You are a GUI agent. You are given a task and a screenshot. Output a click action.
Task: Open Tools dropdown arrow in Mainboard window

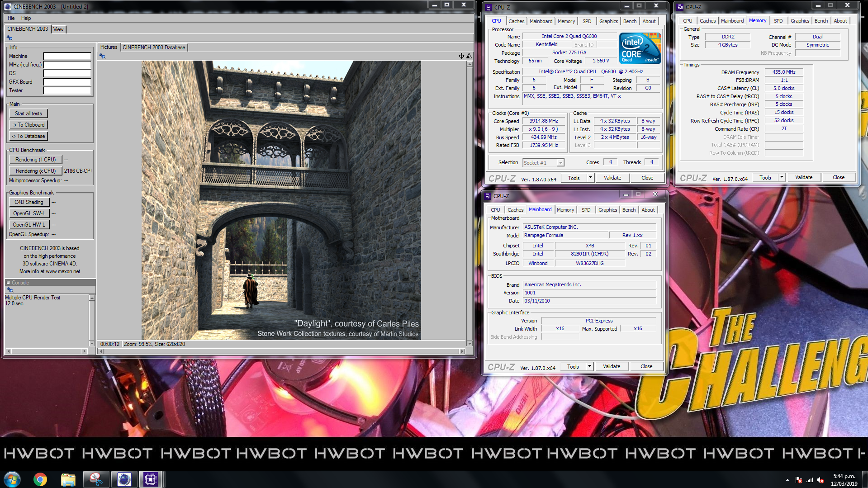click(589, 366)
